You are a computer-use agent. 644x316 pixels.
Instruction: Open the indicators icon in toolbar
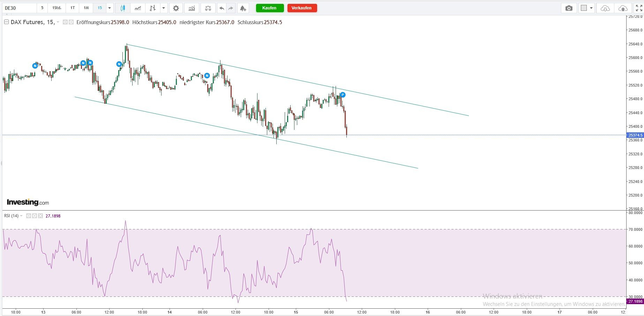coord(192,8)
